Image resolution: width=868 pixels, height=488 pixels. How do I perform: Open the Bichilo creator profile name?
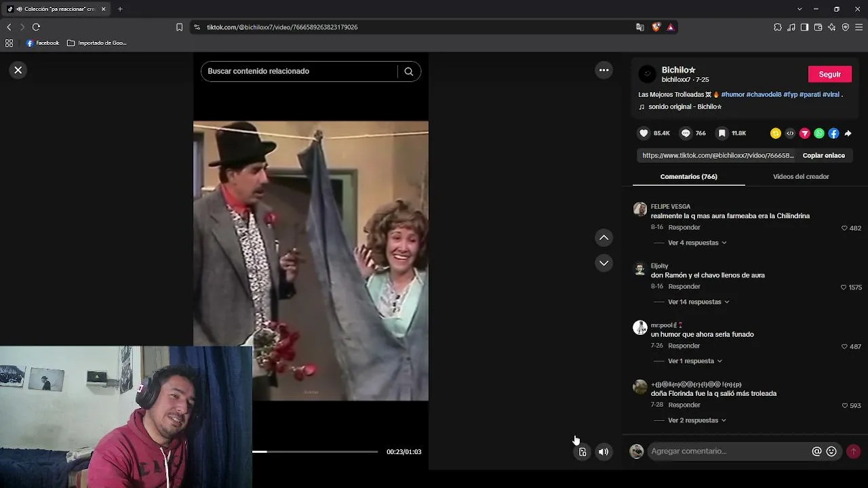click(679, 70)
